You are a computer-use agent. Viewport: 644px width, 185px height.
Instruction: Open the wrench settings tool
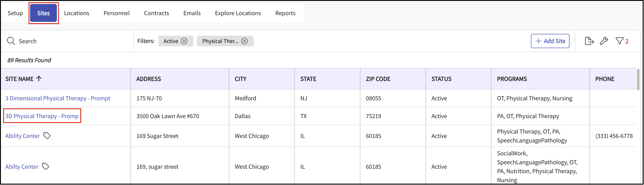[x=604, y=41]
